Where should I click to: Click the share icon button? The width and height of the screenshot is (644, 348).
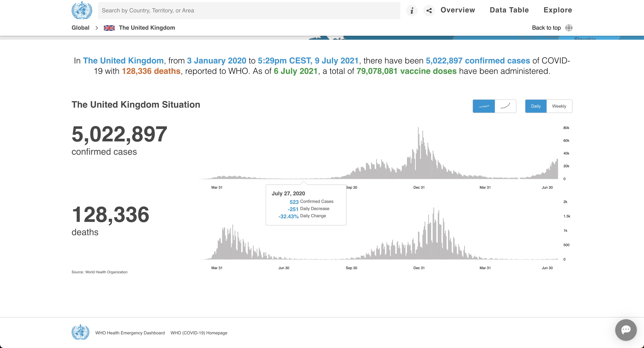429,10
